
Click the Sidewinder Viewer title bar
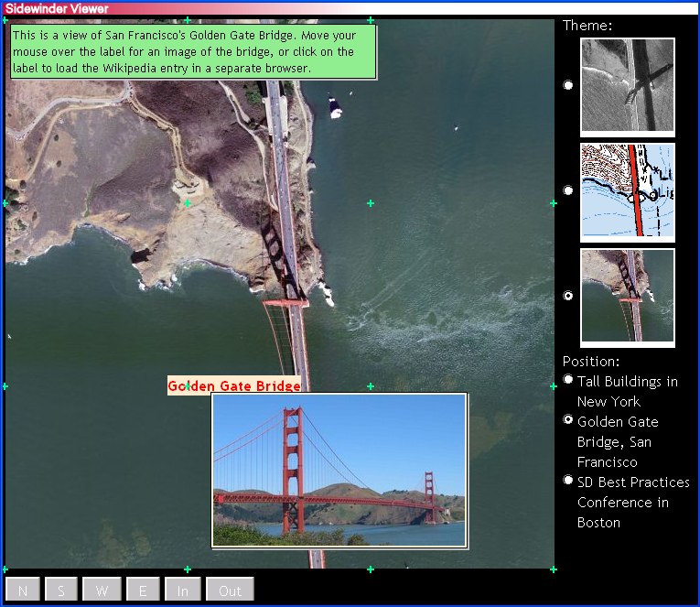(350, 8)
